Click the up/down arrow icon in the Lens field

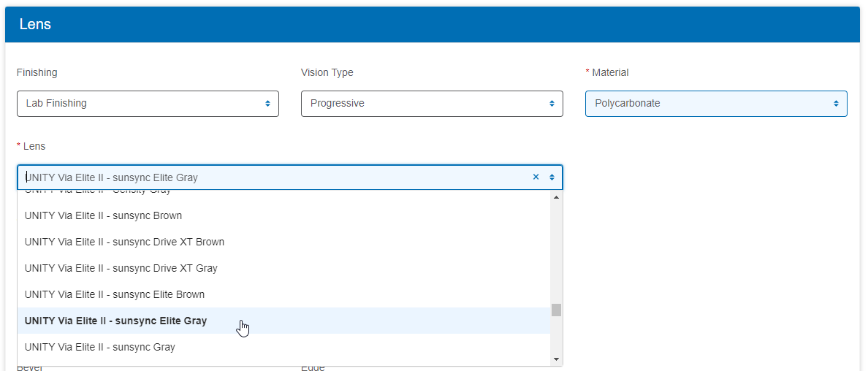[552, 177]
